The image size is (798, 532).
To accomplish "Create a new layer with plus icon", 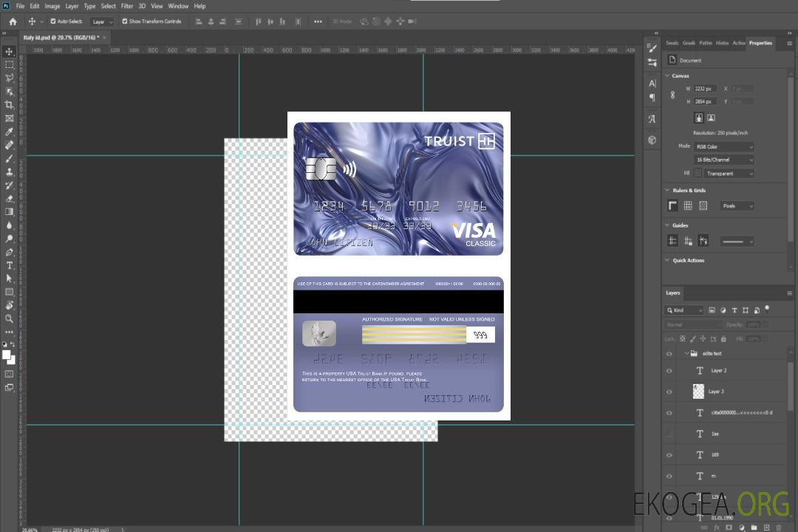I will [x=766, y=528].
